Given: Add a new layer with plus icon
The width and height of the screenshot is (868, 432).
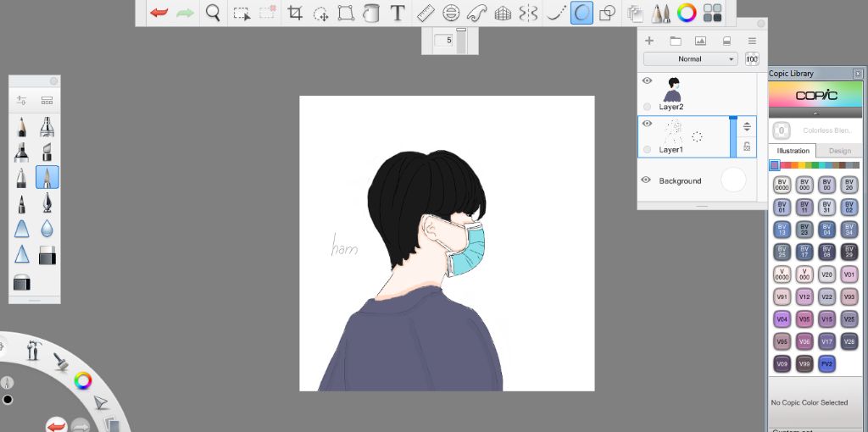Looking at the screenshot, I should [649, 41].
